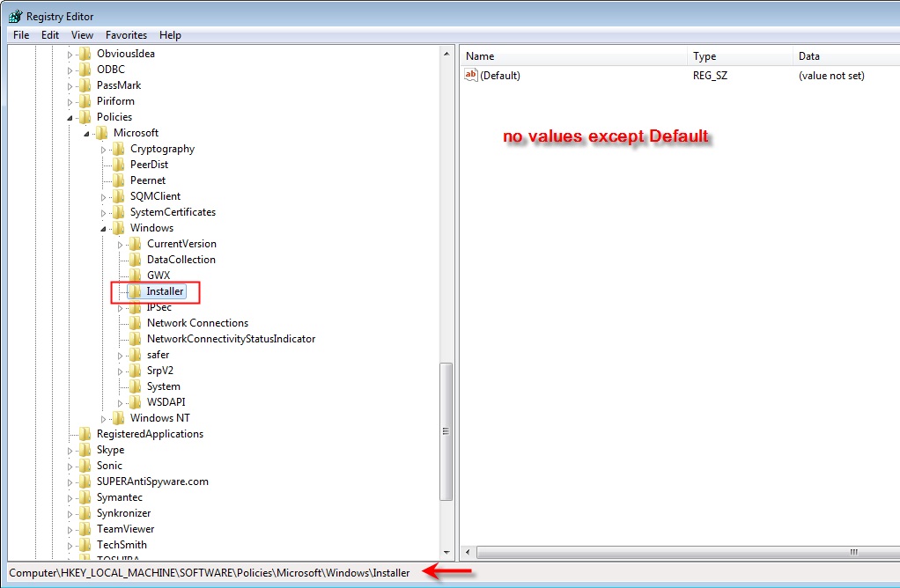Click the Symantec folder icon
Image resolution: width=900 pixels, height=588 pixels.
[x=86, y=496]
